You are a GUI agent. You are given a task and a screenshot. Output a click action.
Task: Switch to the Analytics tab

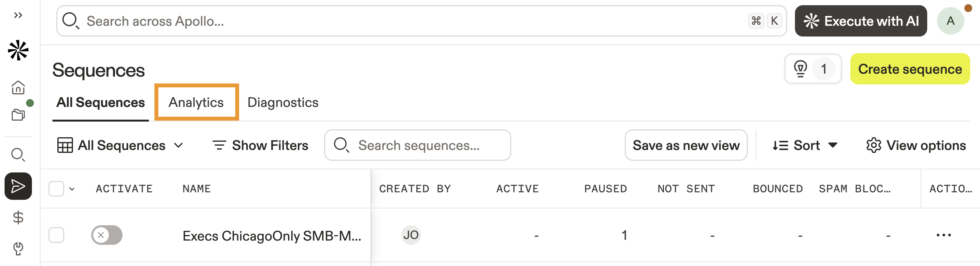[x=196, y=102]
